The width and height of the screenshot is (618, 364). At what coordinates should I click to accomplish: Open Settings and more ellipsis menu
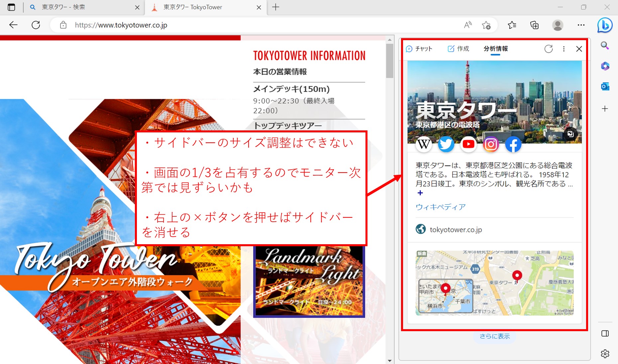581,25
